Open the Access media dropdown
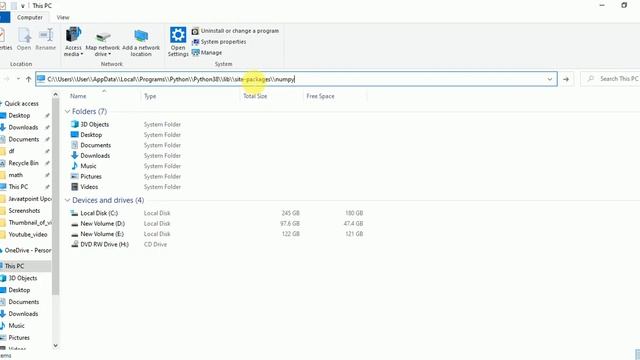This screenshot has height=360, width=640. [x=73, y=42]
